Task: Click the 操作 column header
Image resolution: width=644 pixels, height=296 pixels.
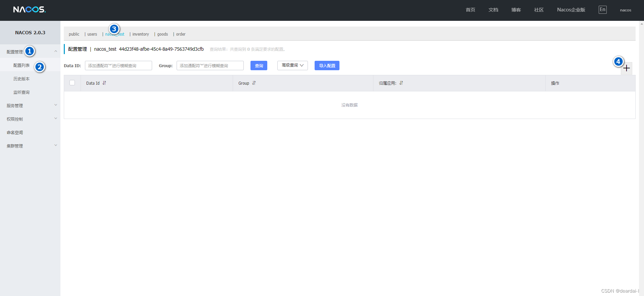Action: 555,83
